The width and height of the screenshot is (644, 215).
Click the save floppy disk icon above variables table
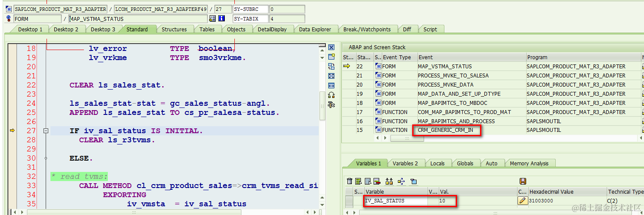[x=523, y=181]
